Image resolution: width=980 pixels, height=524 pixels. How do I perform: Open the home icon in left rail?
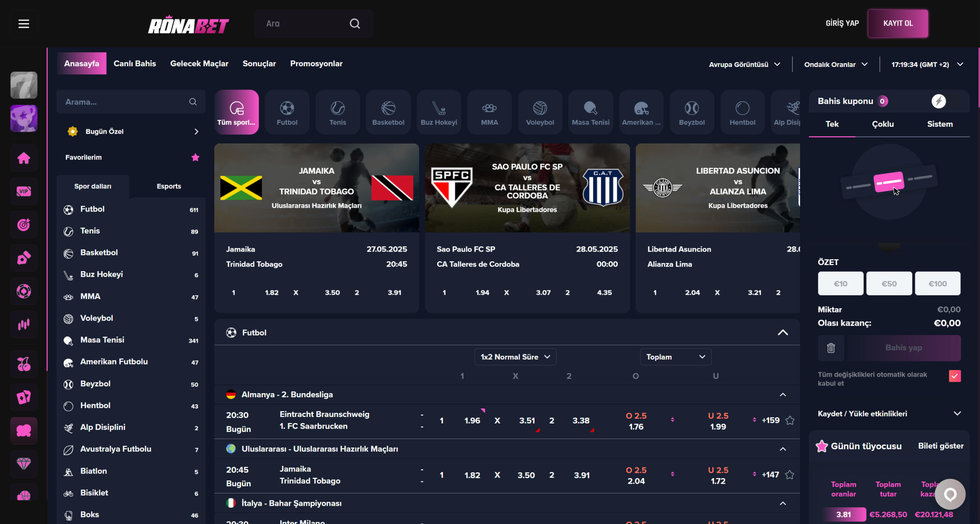tap(24, 158)
